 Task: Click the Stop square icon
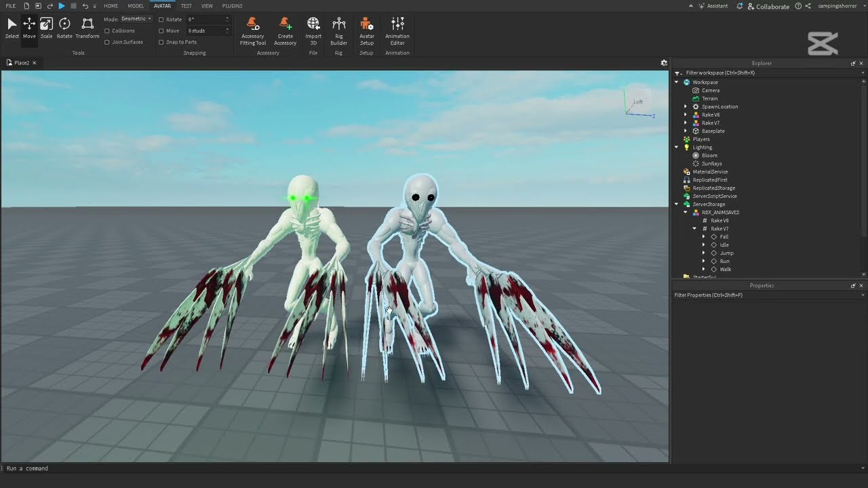click(x=73, y=6)
